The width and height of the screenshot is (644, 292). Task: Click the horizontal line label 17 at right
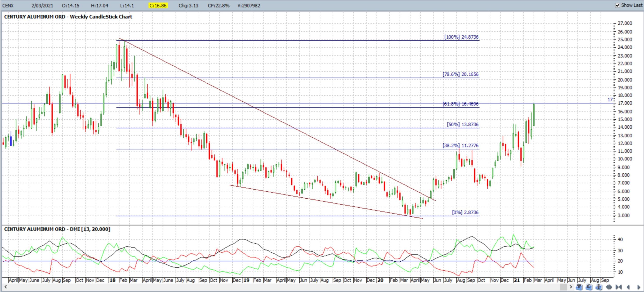click(610, 100)
